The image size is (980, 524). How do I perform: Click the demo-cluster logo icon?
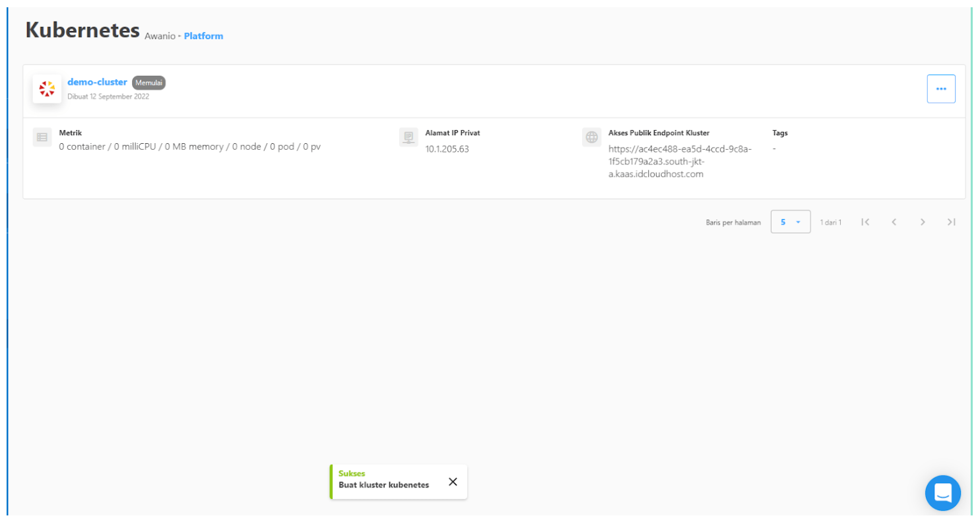[47, 88]
